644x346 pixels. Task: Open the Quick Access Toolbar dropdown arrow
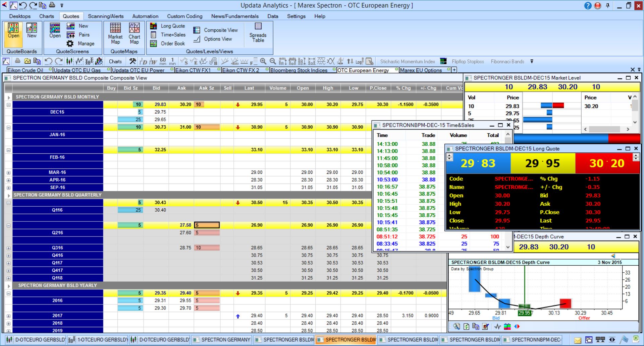62,6
